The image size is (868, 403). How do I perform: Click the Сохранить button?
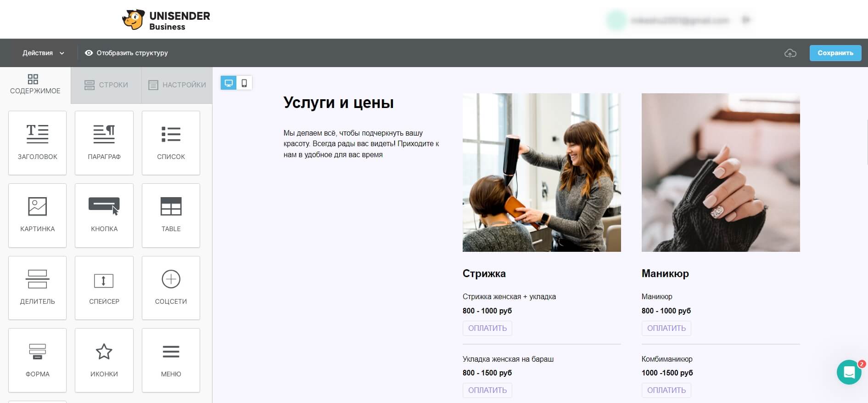[x=835, y=53]
